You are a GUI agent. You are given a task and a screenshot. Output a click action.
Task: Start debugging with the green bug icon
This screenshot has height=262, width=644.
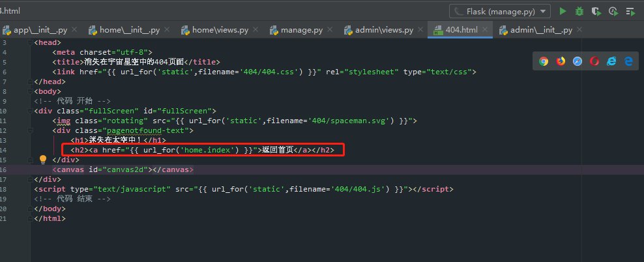point(579,11)
